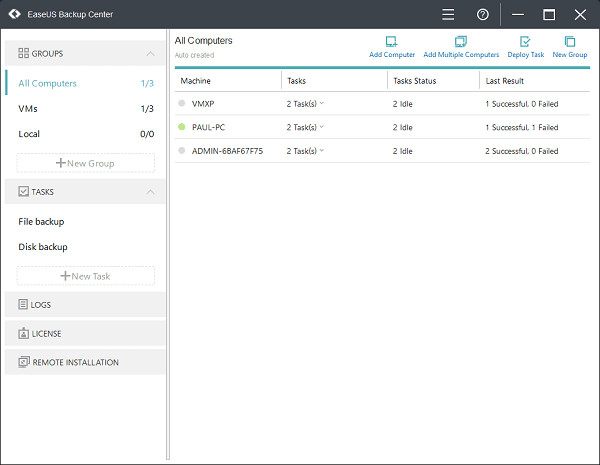Image resolution: width=600 pixels, height=465 pixels.
Task: Click the GROUPS section header label
Action: [x=47, y=54]
